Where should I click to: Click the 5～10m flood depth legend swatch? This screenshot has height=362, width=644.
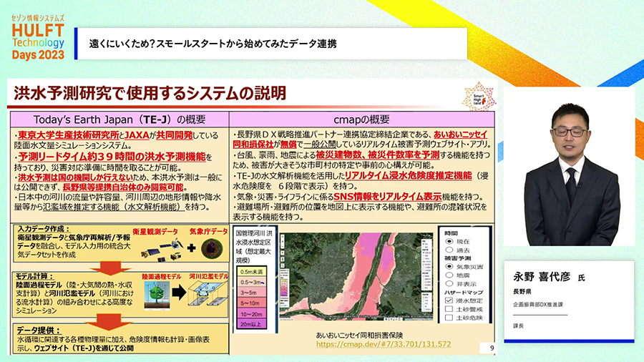pos(255,301)
